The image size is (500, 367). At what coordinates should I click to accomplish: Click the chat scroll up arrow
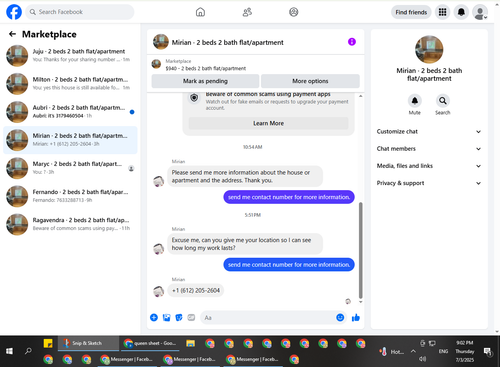tap(360, 96)
